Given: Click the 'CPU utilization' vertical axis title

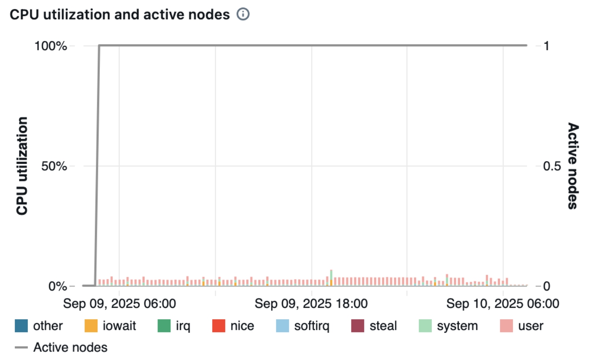Looking at the screenshot, I should coord(22,166).
